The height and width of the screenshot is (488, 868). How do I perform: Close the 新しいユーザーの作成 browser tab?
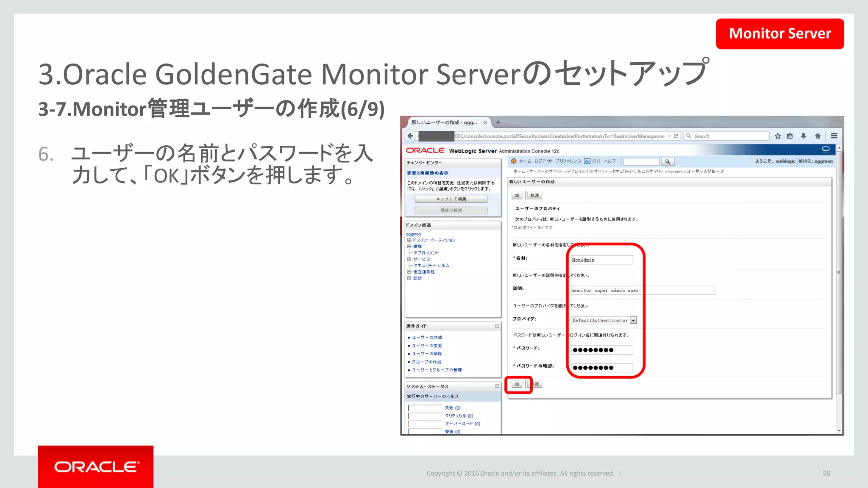point(485,122)
